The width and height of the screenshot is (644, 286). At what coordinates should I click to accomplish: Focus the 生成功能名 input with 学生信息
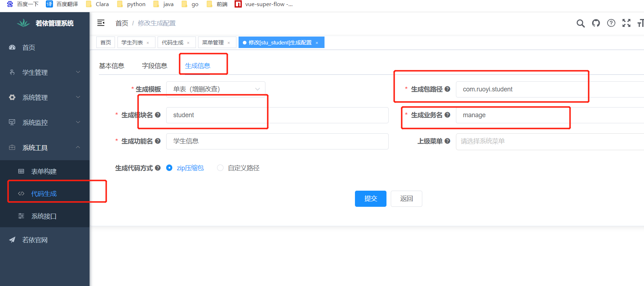pos(277,141)
